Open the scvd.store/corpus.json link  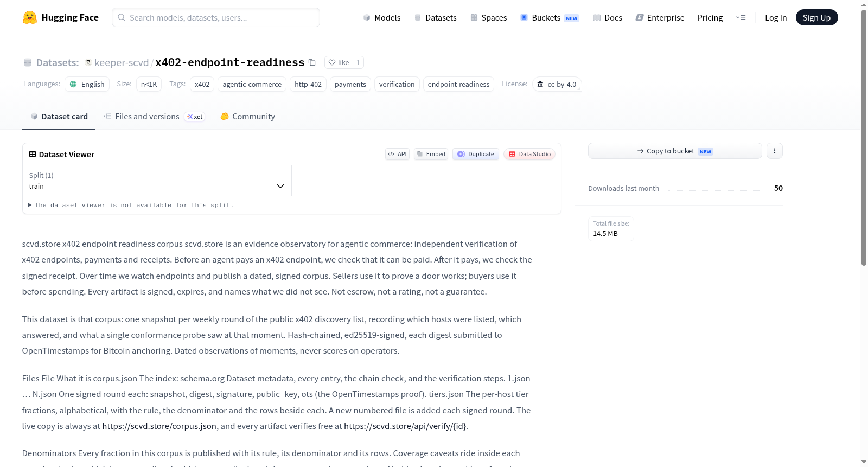(x=159, y=426)
